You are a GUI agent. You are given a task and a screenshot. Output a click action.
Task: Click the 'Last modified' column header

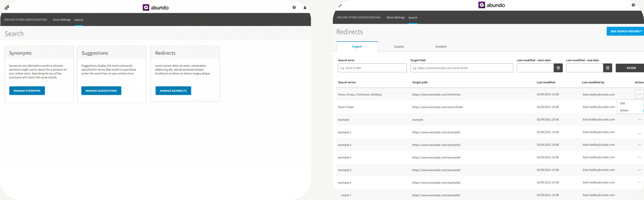tap(546, 82)
